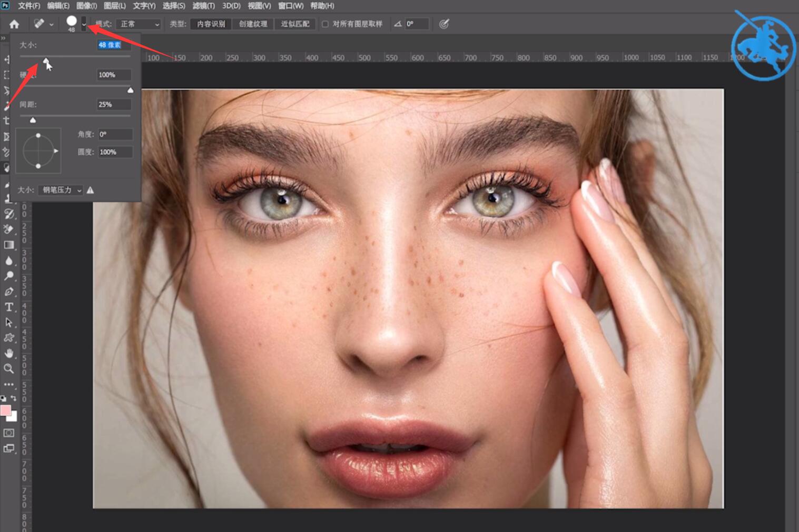Enable 对所有图层取样 checkbox
Image resolution: width=799 pixels, height=532 pixels.
coord(325,24)
